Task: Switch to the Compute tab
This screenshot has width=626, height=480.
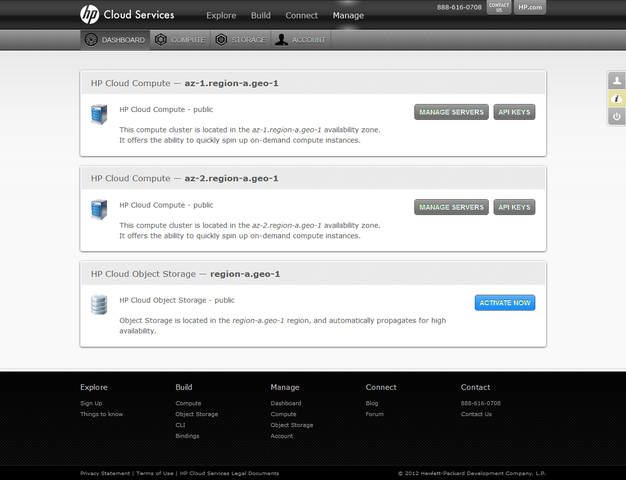Action: coord(181,40)
